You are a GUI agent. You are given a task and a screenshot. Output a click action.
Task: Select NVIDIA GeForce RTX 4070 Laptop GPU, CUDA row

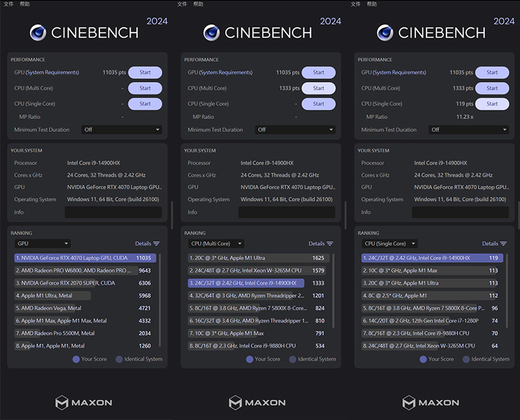pos(85,258)
